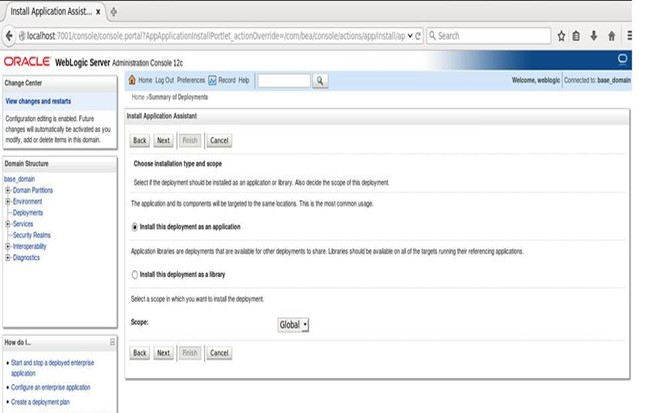Click the console search magnifier button

320,80
